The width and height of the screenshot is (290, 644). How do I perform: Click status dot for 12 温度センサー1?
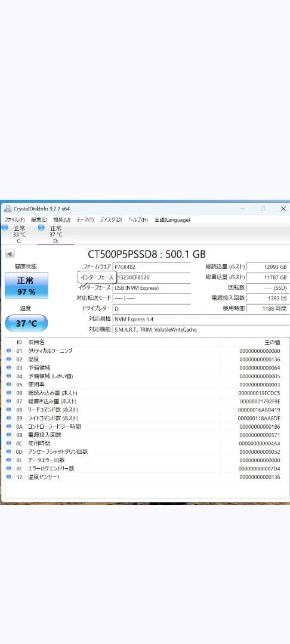pos(9,477)
